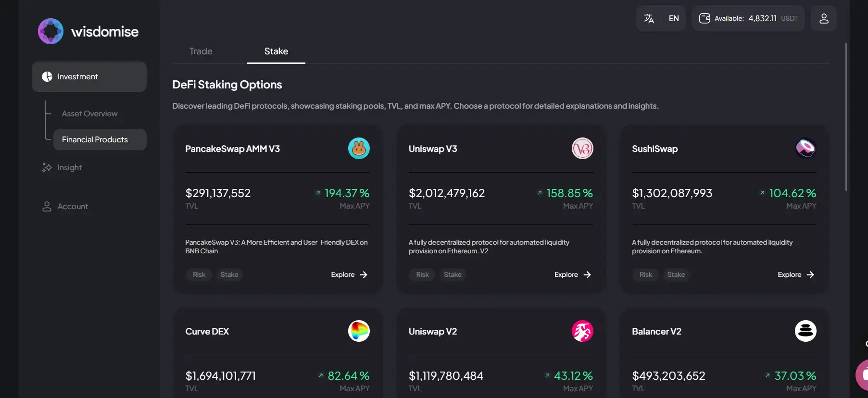Click the Wisdomise logo icon
This screenshot has height=398, width=868.
pos(50,31)
